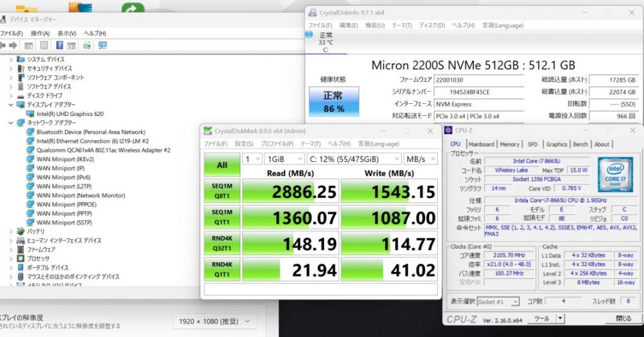
Task: Click the monitor scan icon in Device Manager toolbar
Action: (102, 45)
